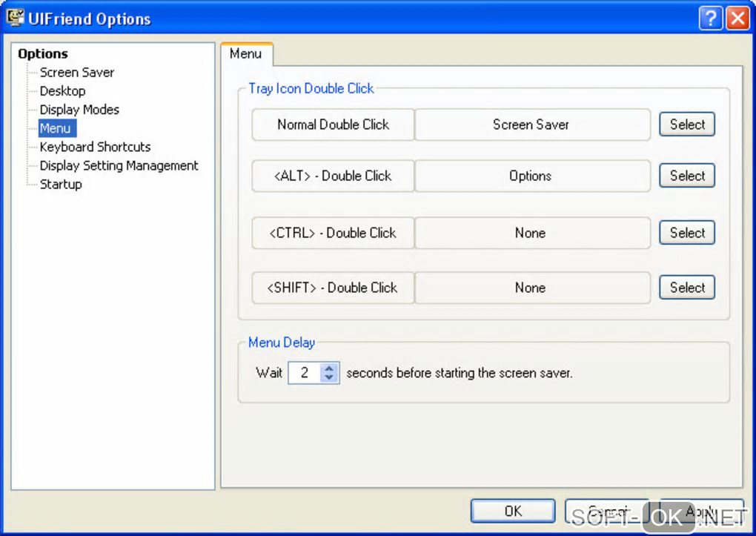The height and width of the screenshot is (536, 756).
Task: Click the Wait seconds input field
Action: pyautogui.click(x=305, y=373)
